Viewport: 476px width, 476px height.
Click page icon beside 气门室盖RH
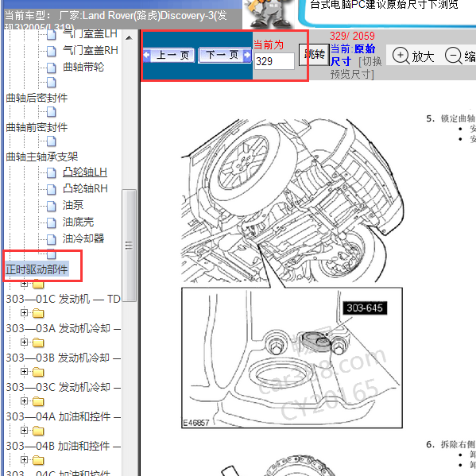point(52,51)
